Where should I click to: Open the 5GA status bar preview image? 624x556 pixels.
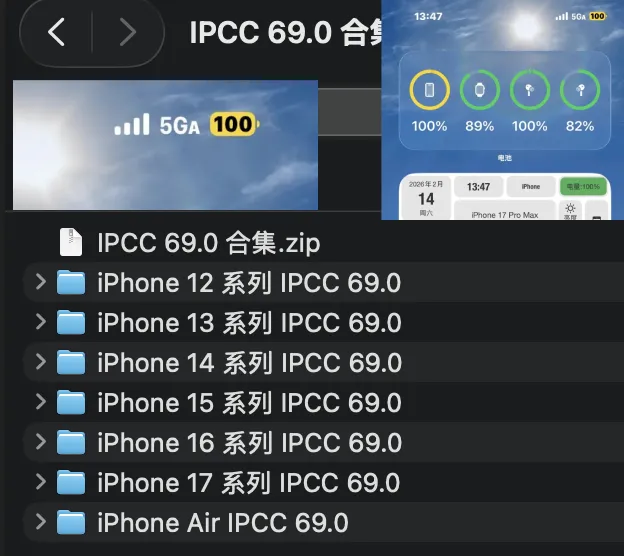166,145
